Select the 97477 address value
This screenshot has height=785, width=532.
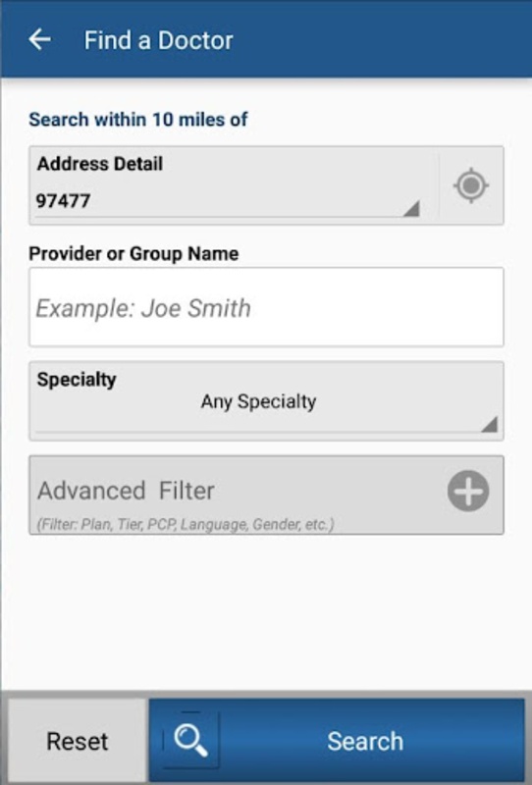[x=63, y=201]
